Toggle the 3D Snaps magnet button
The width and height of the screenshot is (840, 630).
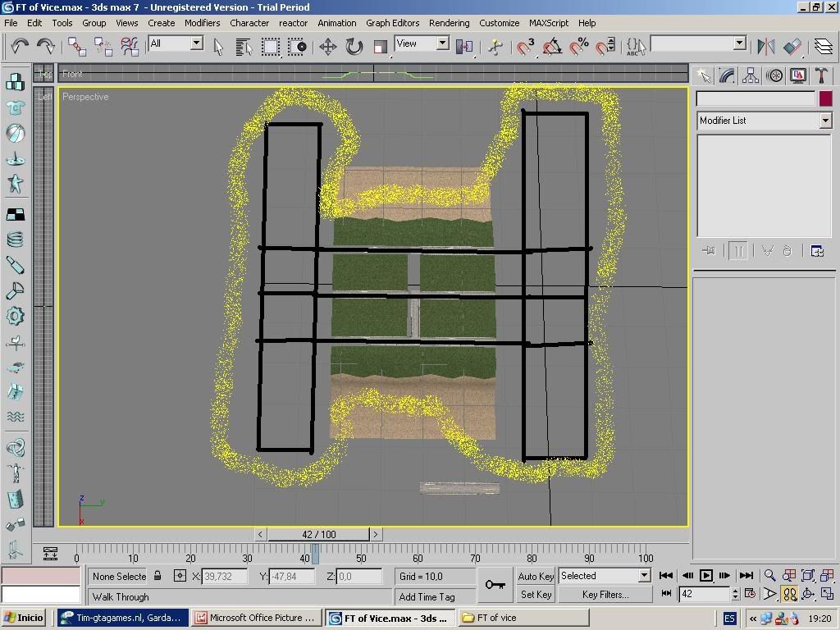click(525, 47)
